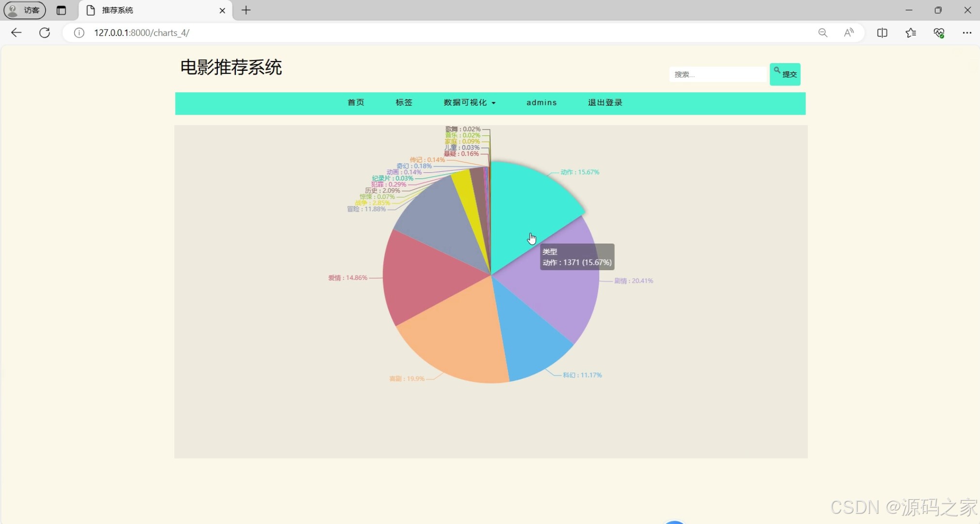
Task: Go to the 首页 nav item
Action: click(x=356, y=102)
